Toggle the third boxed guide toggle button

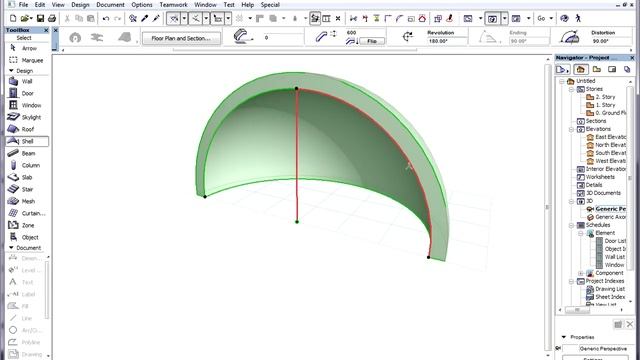(218, 18)
